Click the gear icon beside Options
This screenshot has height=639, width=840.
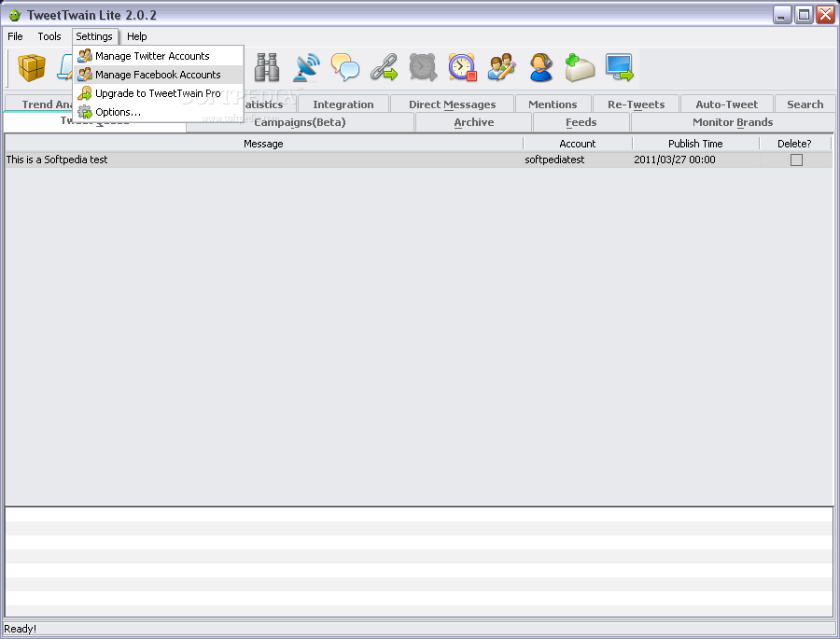click(x=85, y=112)
